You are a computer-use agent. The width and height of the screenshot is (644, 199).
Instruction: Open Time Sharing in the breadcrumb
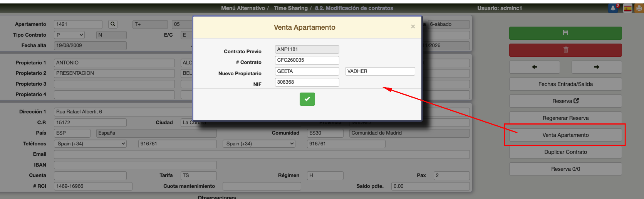290,8
